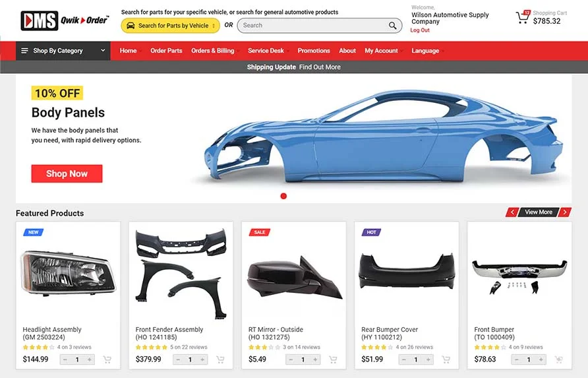Open the Order Parts menu item
This screenshot has height=378, width=588.
click(166, 51)
